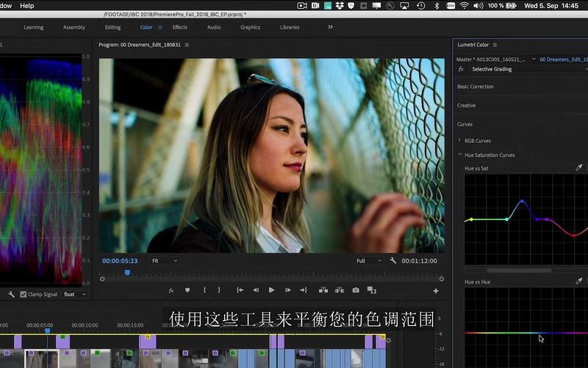Click the Hue vs Hue rainbow curve line
Viewport: 588px width, 368px height.
(x=526, y=333)
